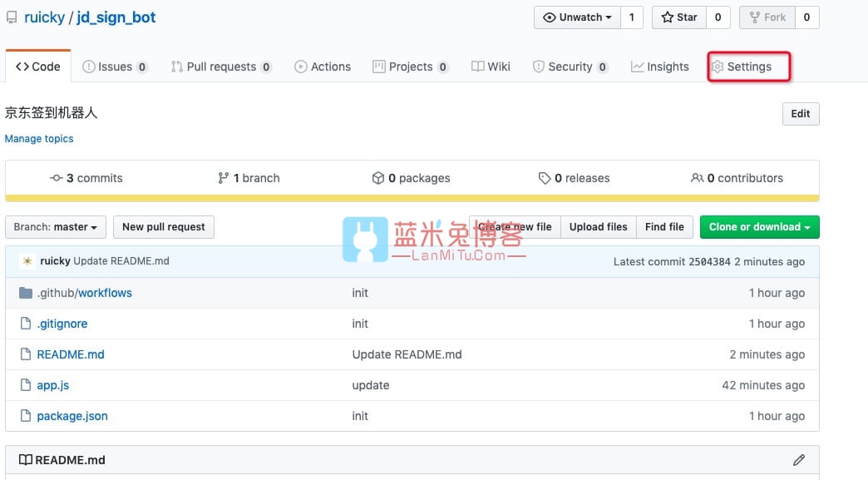Click the yellow language bar

coord(412,198)
